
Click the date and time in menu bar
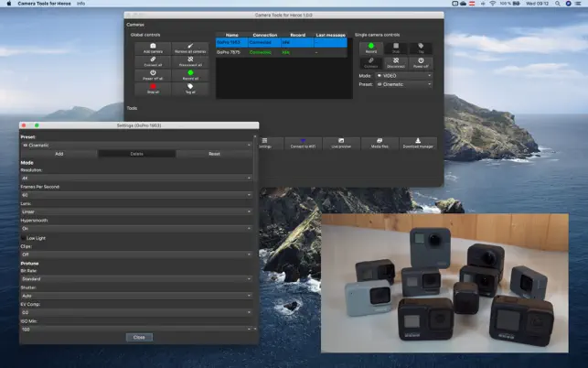tap(537, 4)
